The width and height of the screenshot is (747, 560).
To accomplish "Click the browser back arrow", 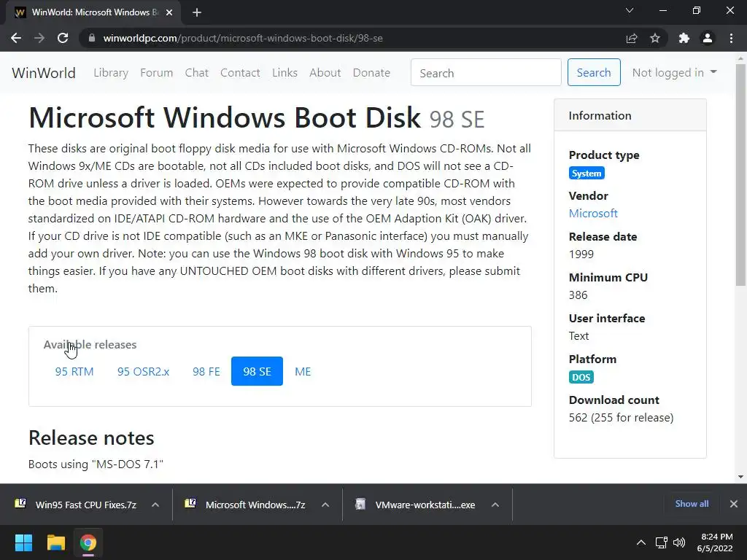I will 16,38.
